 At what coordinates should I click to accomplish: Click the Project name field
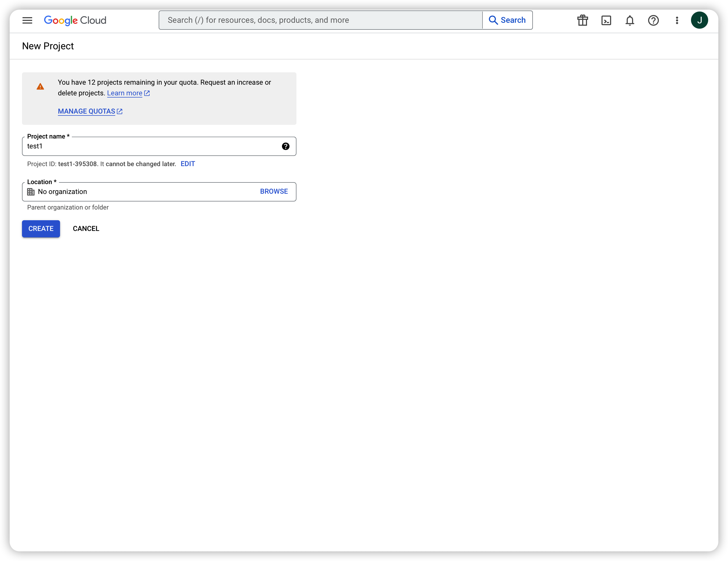159,146
